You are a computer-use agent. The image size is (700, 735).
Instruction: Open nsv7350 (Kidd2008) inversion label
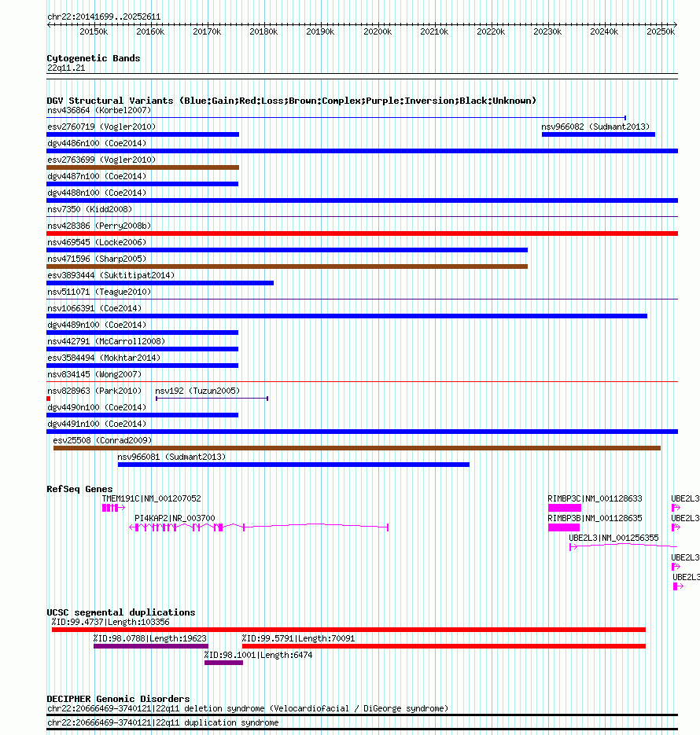[90, 210]
